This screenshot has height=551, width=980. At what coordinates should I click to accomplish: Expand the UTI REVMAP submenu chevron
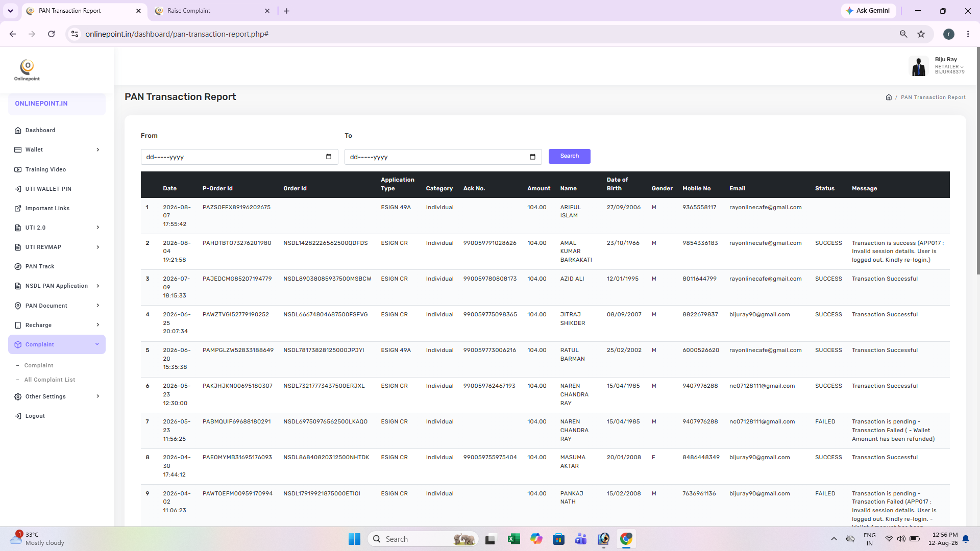tap(97, 247)
